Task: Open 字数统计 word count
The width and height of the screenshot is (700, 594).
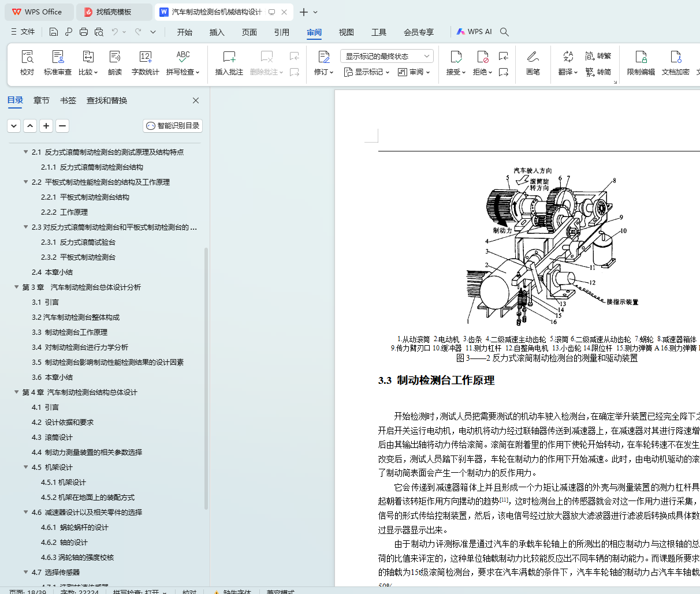Action: pos(146,62)
